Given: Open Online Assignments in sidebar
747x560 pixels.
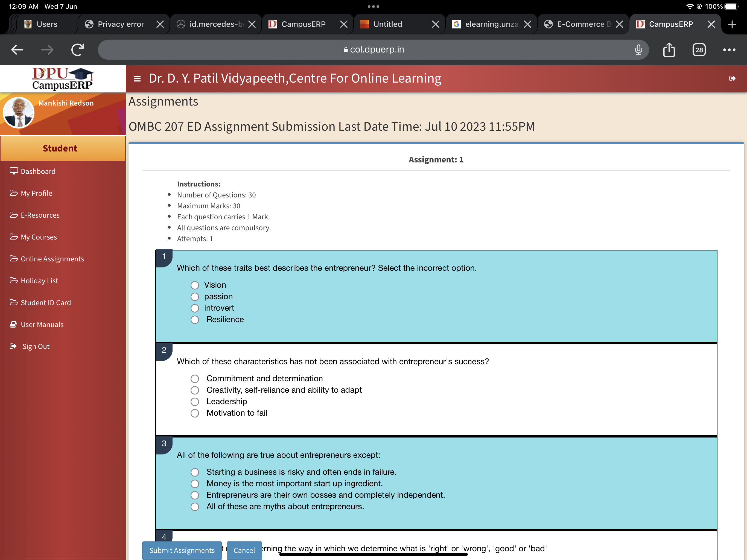Looking at the screenshot, I should (x=52, y=259).
